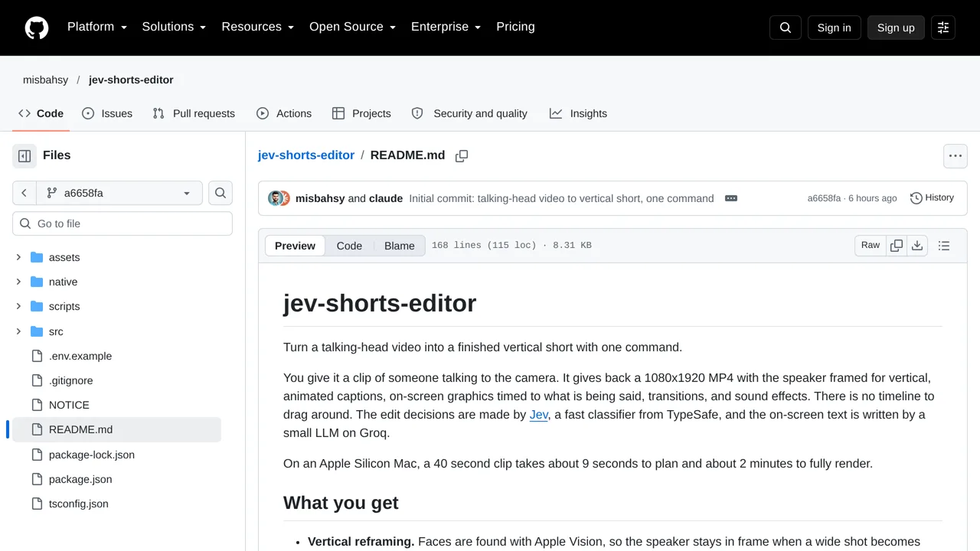Switch to the Code view
This screenshot has width=980, height=551.
point(349,246)
